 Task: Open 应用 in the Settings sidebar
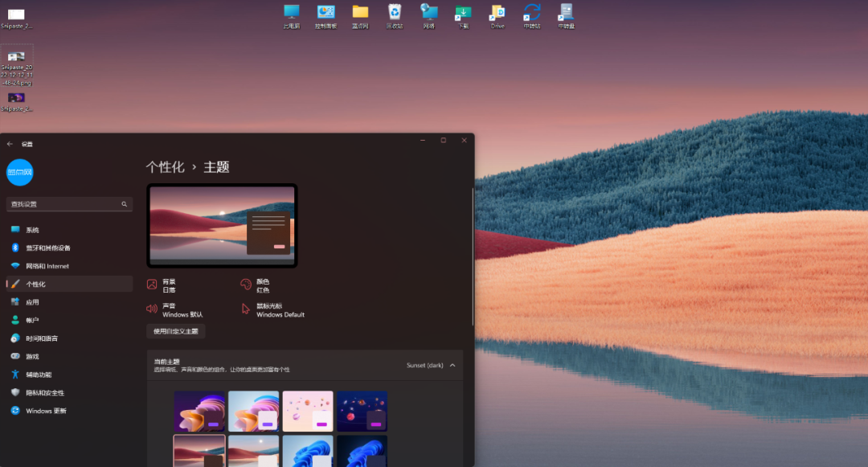point(69,302)
